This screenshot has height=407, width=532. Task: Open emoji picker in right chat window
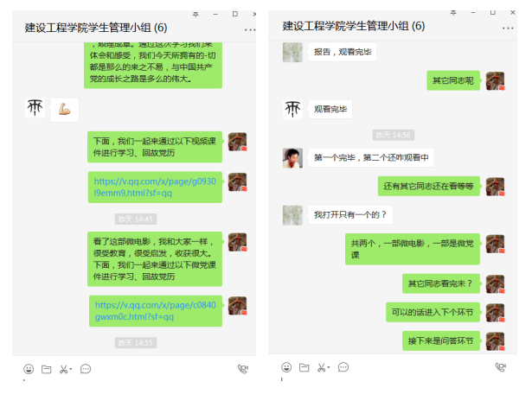click(x=286, y=367)
